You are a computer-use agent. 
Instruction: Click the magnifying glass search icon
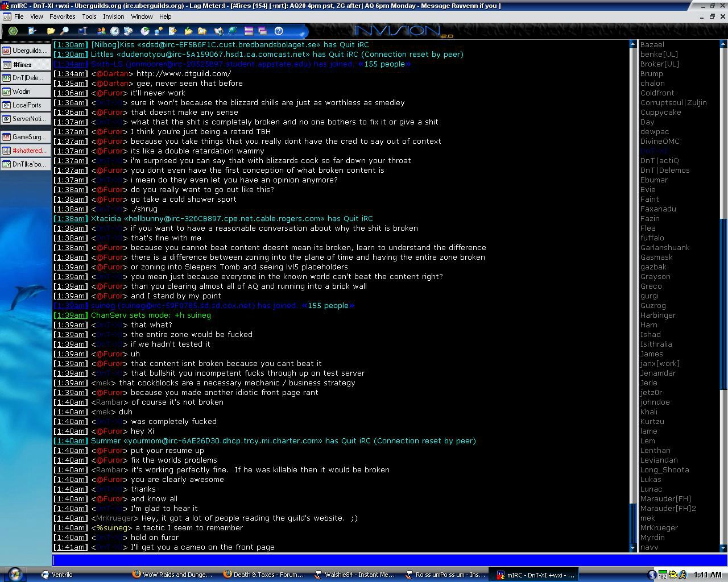(65, 31)
